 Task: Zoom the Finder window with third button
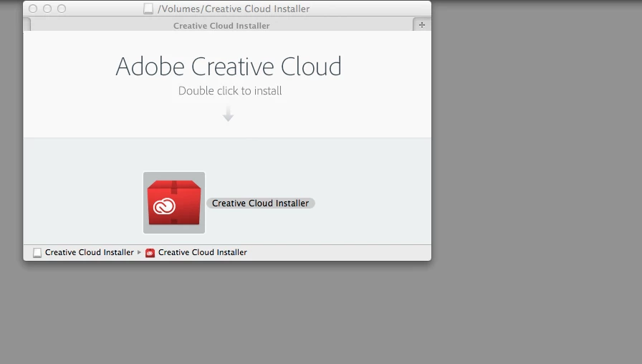62,9
